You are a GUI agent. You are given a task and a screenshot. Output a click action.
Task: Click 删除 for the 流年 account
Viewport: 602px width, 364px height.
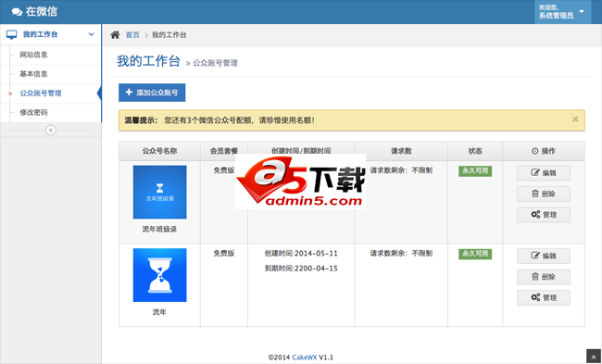544,277
